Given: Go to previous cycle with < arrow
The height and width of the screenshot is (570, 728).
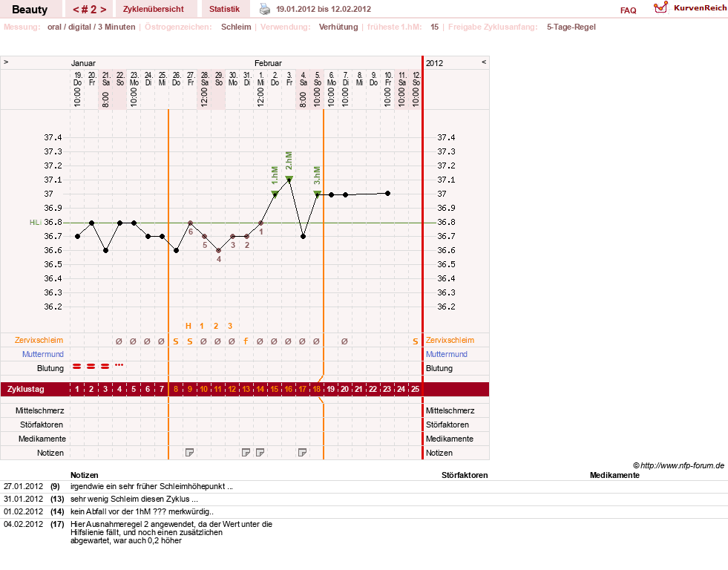Looking at the screenshot, I should (76, 10).
